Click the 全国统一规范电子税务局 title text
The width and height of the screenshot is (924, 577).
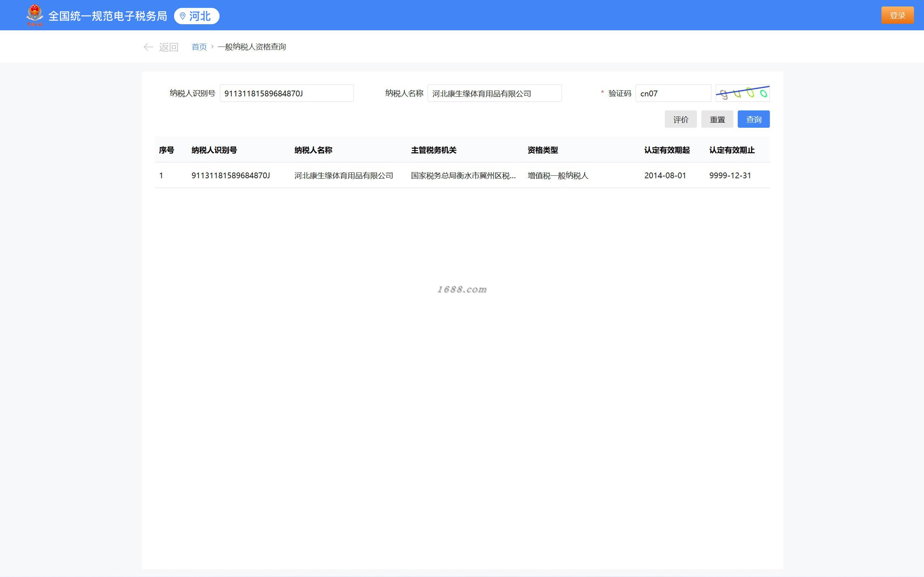108,16
